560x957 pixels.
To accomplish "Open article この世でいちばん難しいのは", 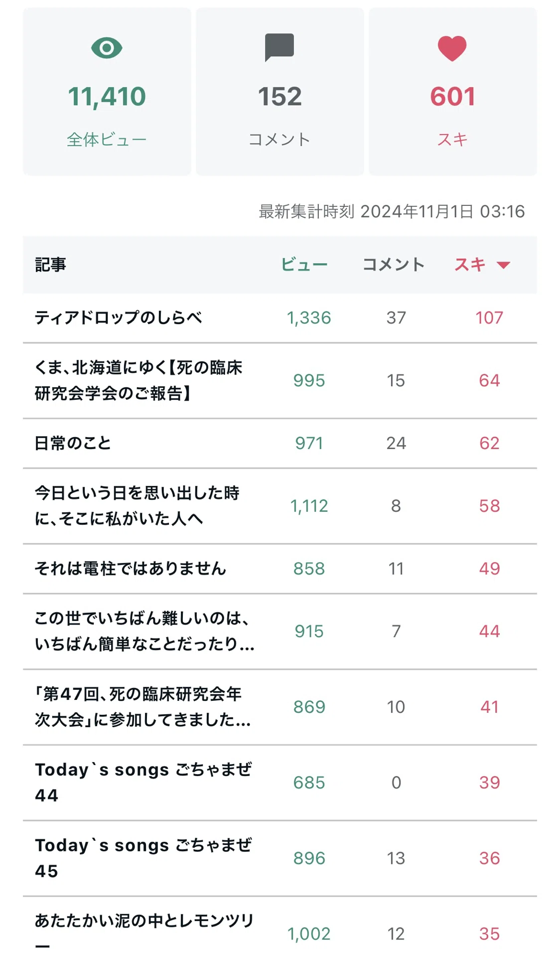I will [x=144, y=632].
